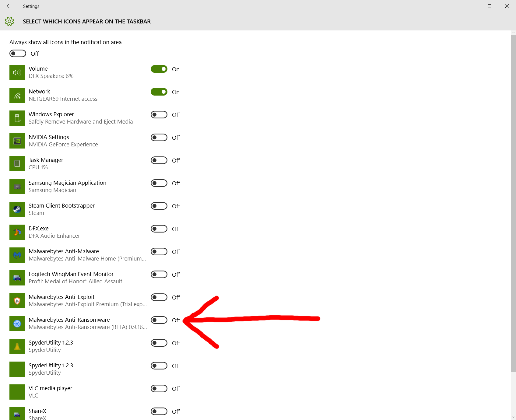This screenshot has height=420, width=516.
Task: Click the VLC media player icon tile
Action: [17, 392]
